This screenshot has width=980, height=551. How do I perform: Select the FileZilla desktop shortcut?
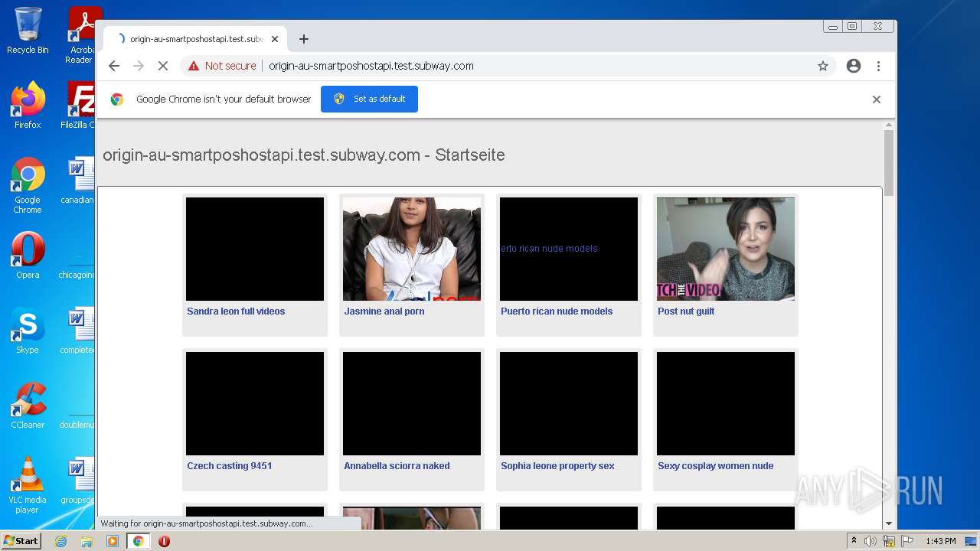click(x=80, y=106)
